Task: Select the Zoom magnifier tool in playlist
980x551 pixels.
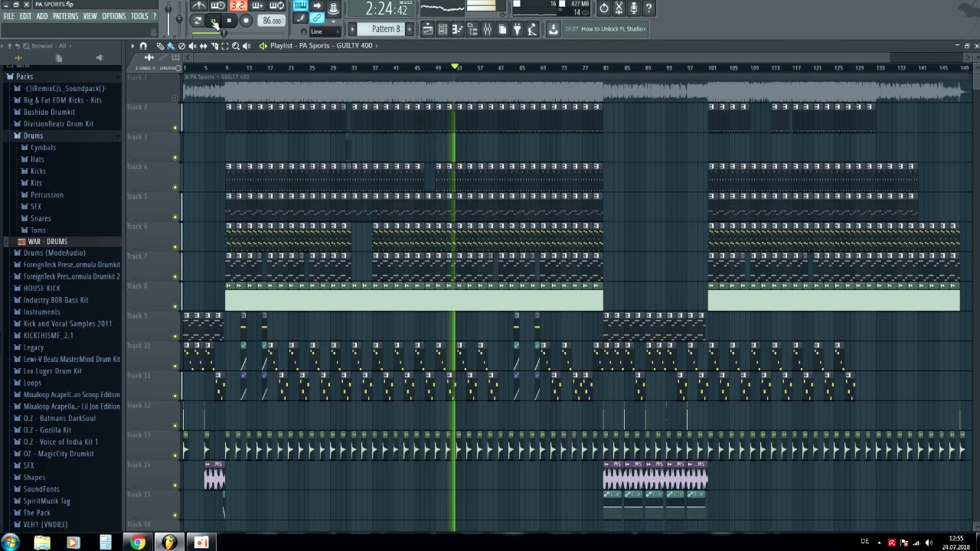Action: pos(235,46)
